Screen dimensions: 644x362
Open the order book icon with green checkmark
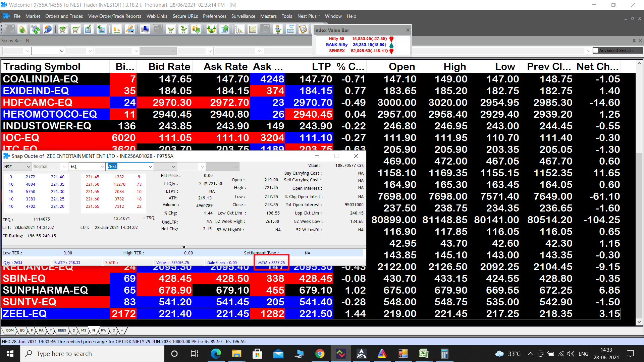88,29
